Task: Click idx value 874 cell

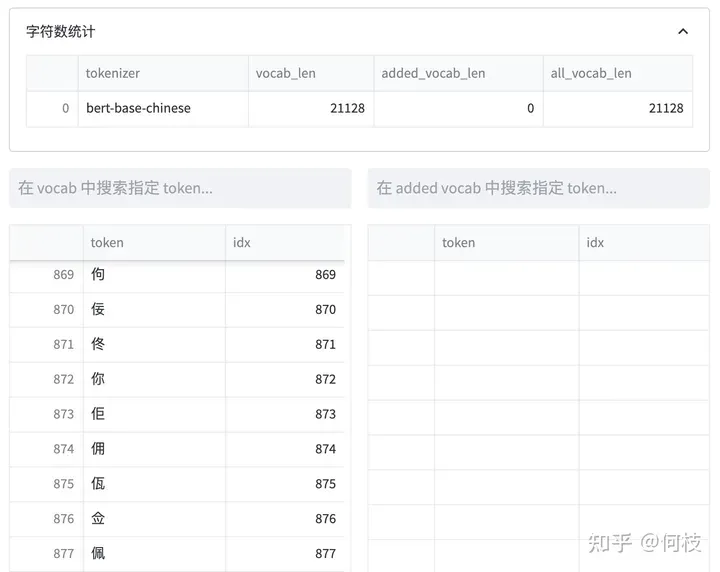Action: coord(285,449)
